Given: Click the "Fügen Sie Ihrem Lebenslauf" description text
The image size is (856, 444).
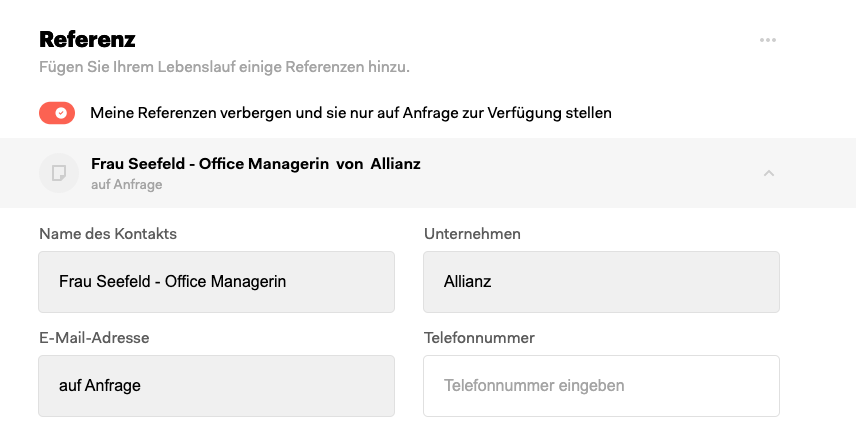Looking at the screenshot, I should pyautogui.click(x=224, y=68).
